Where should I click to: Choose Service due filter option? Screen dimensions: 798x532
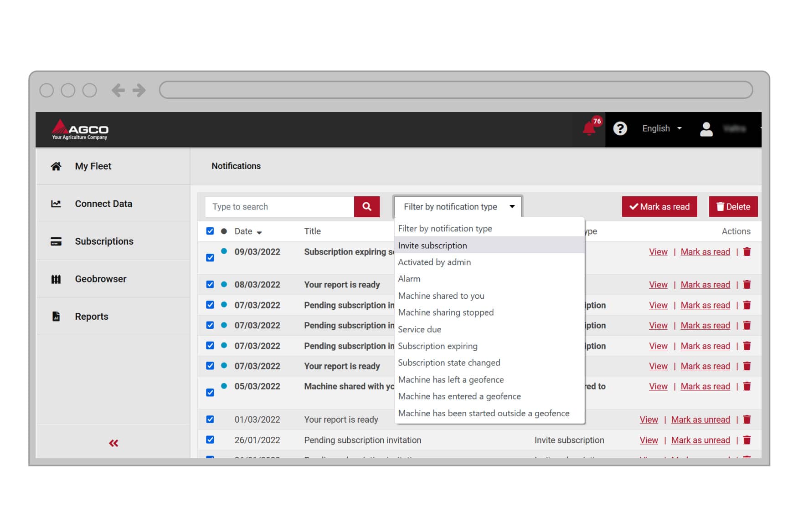(x=489, y=329)
